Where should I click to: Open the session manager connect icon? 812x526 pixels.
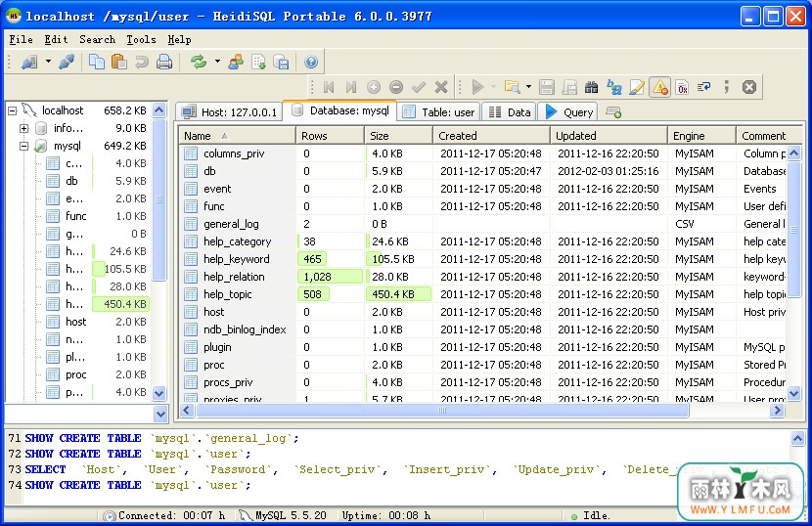pyautogui.click(x=29, y=63)
